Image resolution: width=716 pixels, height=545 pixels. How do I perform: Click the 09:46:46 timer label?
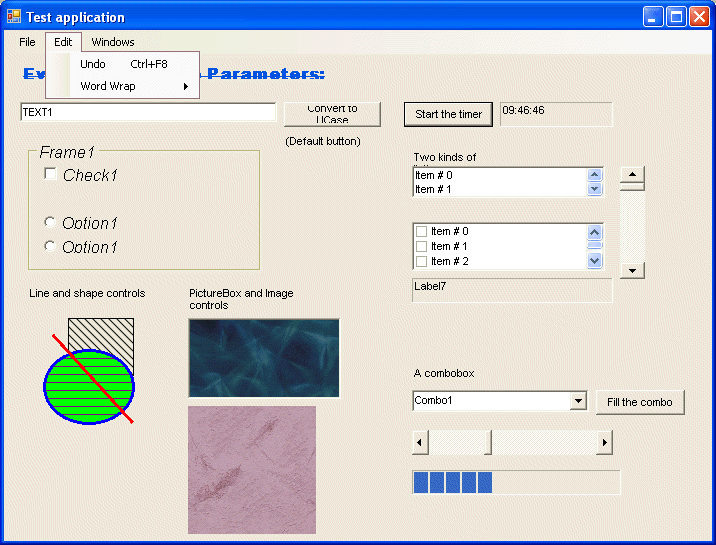tap(556, 114)
